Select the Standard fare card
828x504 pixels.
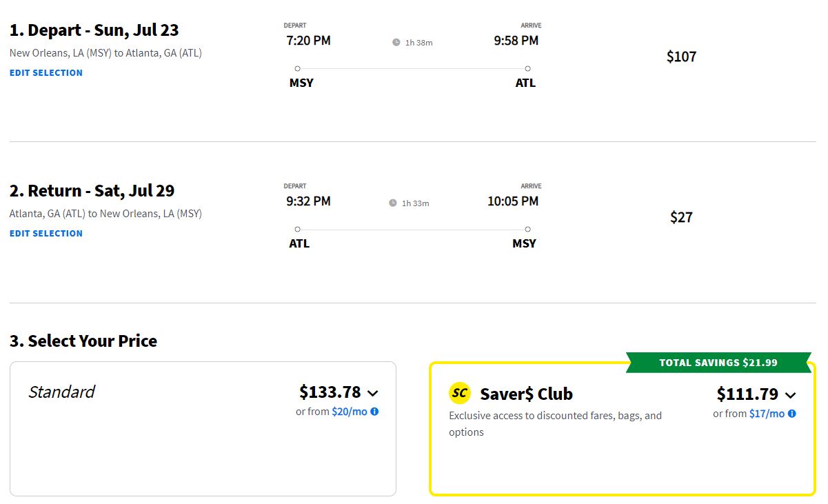coord(203,429)
